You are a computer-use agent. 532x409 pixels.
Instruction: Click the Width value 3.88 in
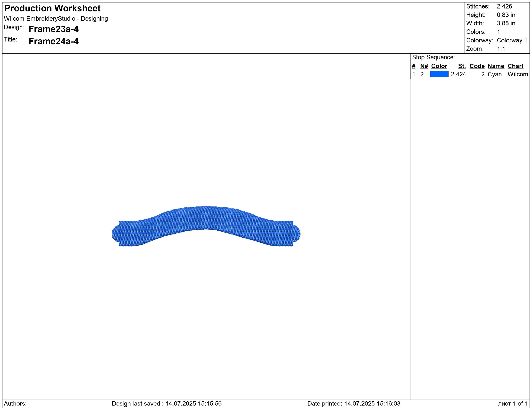[506, 23]
